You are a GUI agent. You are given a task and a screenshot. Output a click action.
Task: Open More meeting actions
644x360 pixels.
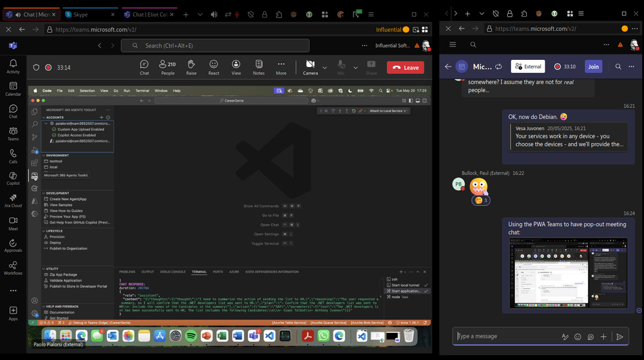(281, 68)
